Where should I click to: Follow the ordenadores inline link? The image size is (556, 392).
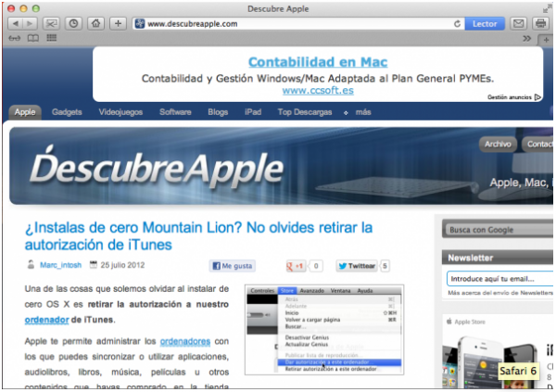coord(185,341)
